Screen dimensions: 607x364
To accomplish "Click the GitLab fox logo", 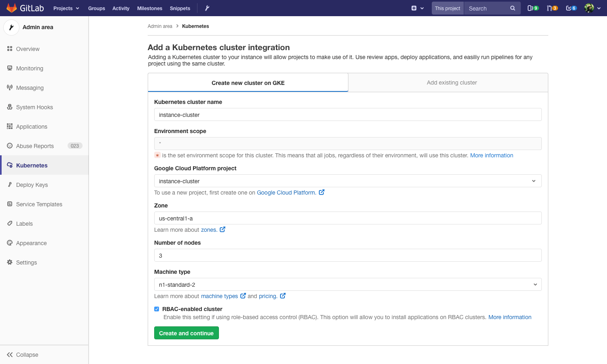I will tap(11, 8).
